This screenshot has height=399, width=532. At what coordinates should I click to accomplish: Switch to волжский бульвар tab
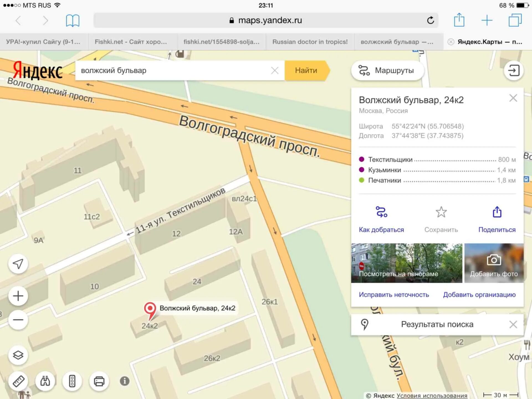399,42
